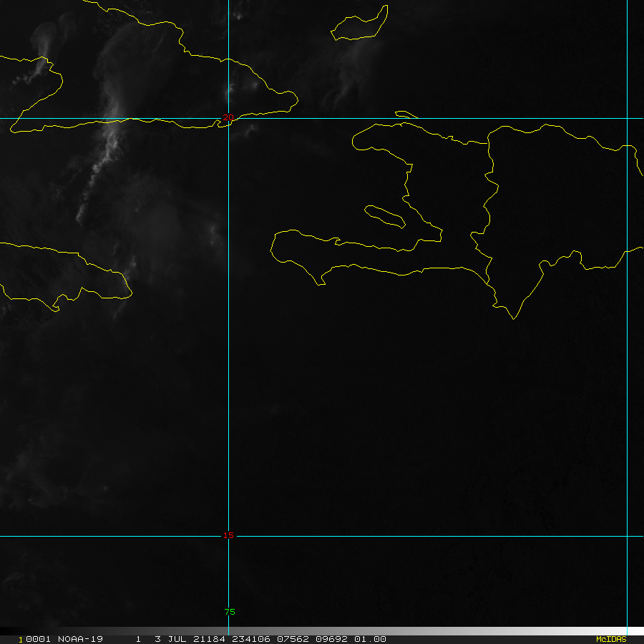Click the latitude 15 and longitude 75 gridline intersection
The width and height of the screenshot is (644, 644).
[x=228, y=536]
